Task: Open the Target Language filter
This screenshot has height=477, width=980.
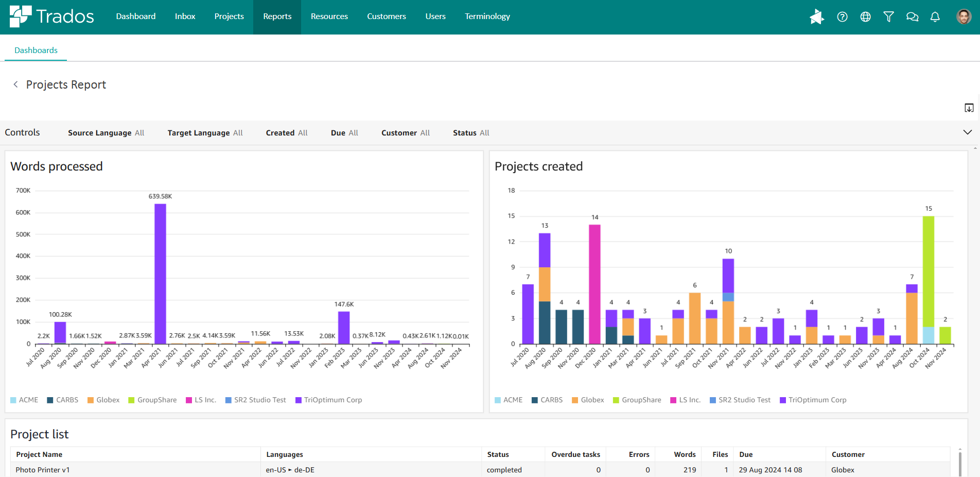Action: pos(205,133)
